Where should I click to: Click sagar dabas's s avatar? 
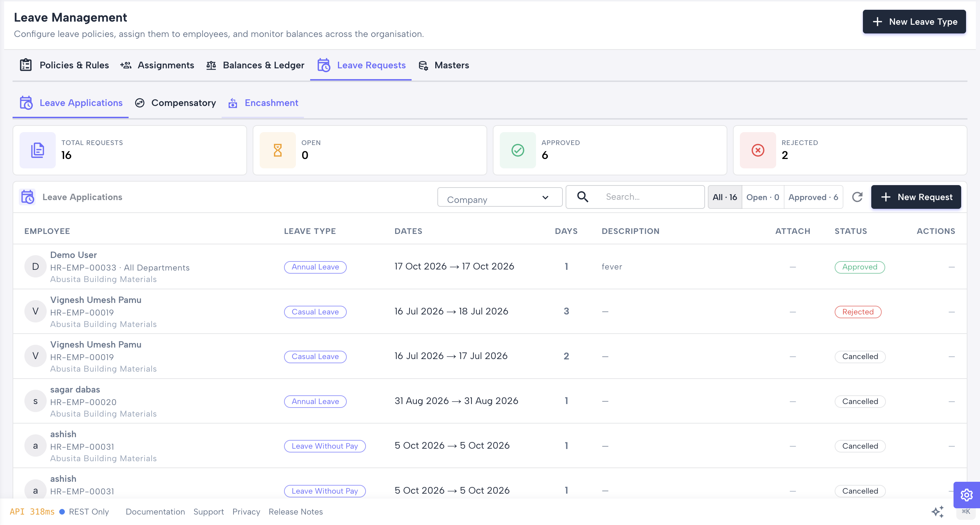point(36,401)
